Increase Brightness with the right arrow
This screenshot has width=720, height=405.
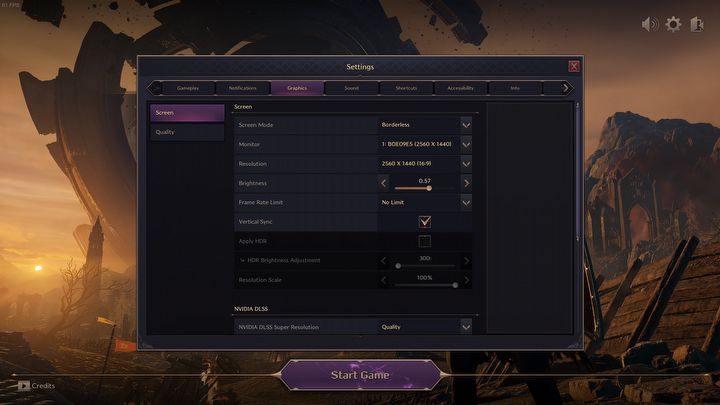tap(467, 183)
